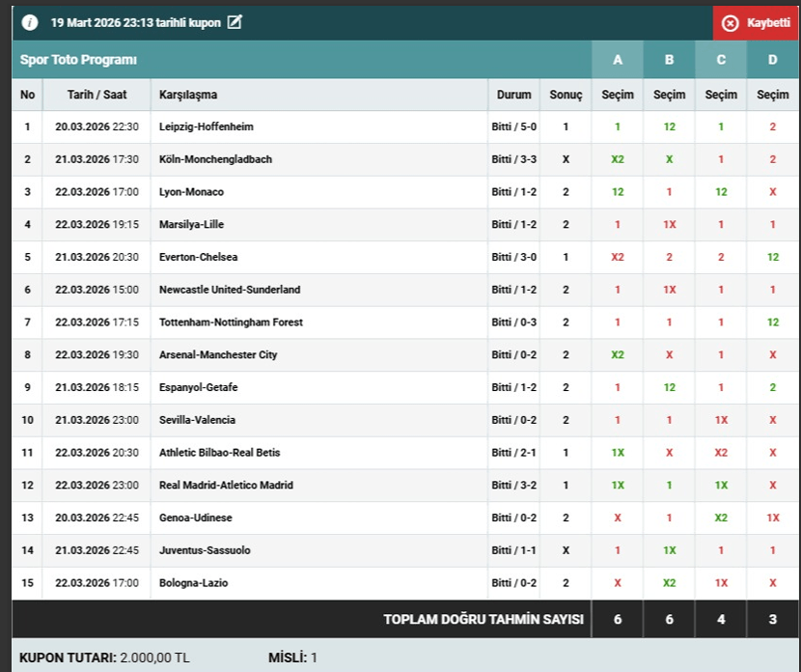Switch to column D header
801x672 pixels.
coord(772,60)
